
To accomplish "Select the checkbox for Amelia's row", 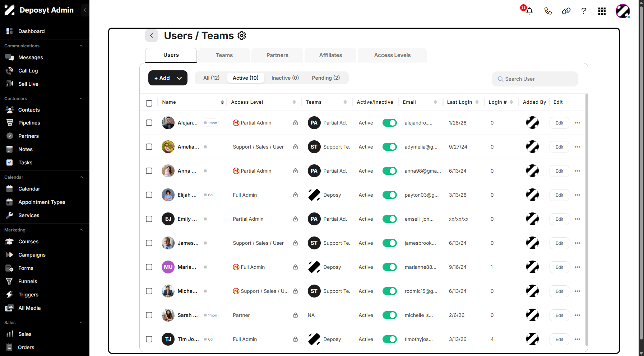I will pyautogui.click(x=149, y=147).
